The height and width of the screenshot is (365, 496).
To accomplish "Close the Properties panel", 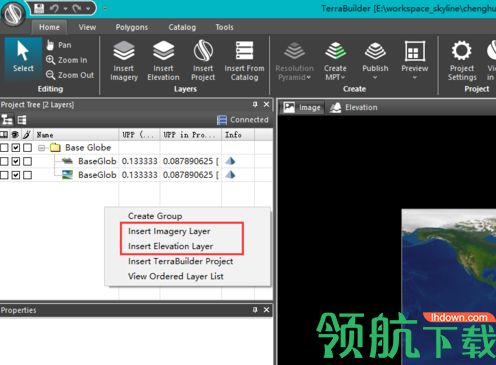I will (266, 310).
